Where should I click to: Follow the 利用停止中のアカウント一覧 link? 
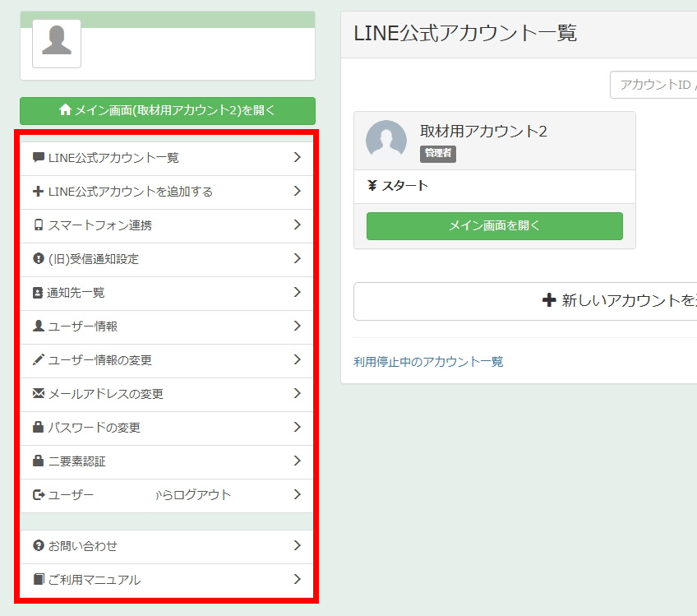coord(428,362)
